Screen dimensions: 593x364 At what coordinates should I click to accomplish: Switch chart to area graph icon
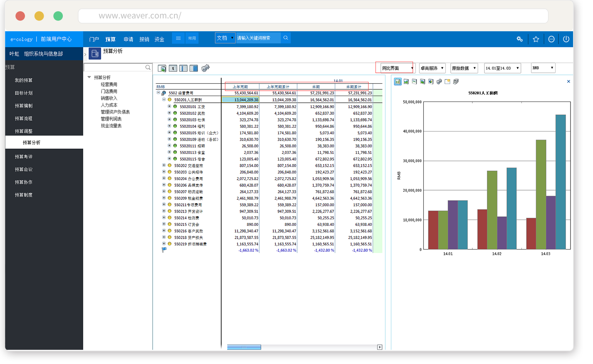pyautogui.click(x=422, y=82)
